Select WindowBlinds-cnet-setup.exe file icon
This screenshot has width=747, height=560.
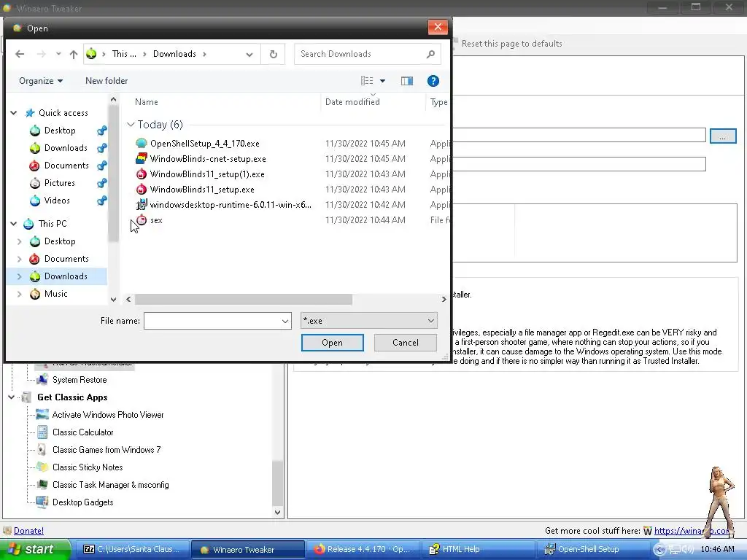pyautogui.click(x=142, y=158)
